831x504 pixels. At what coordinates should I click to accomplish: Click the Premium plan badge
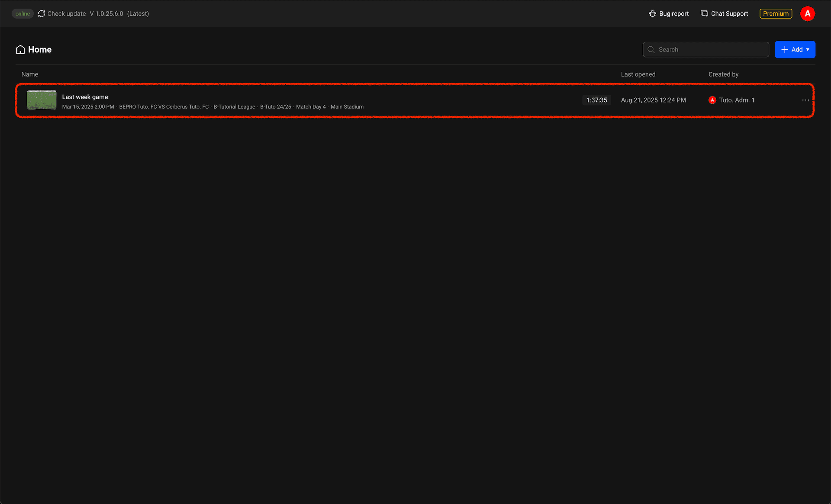tap(776, 14)
